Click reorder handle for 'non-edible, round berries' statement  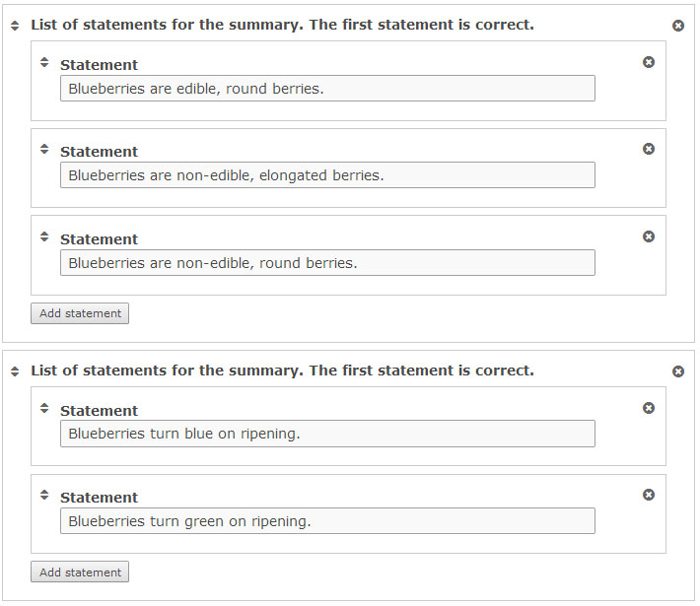(44, 236)
